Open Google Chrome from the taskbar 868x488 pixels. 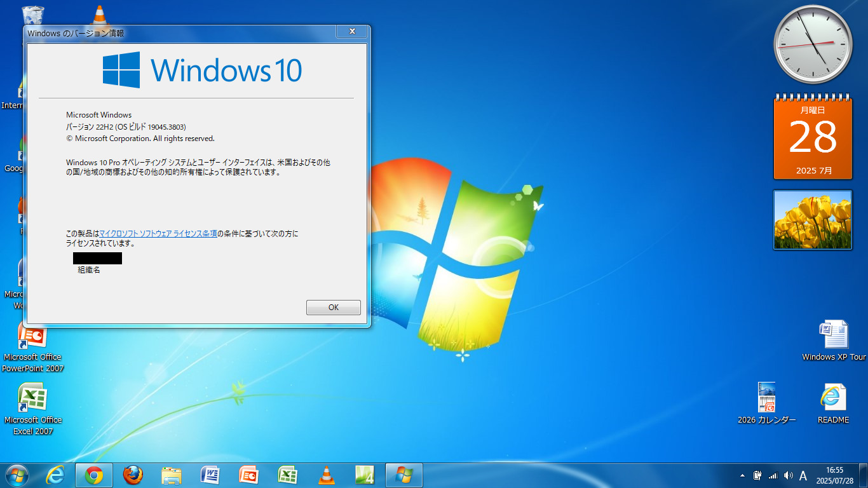point(94,475)
